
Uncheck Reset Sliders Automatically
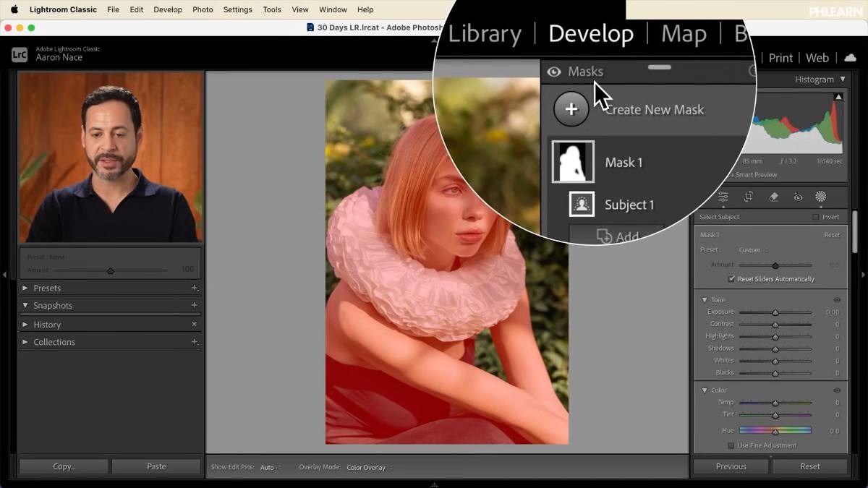731,279
